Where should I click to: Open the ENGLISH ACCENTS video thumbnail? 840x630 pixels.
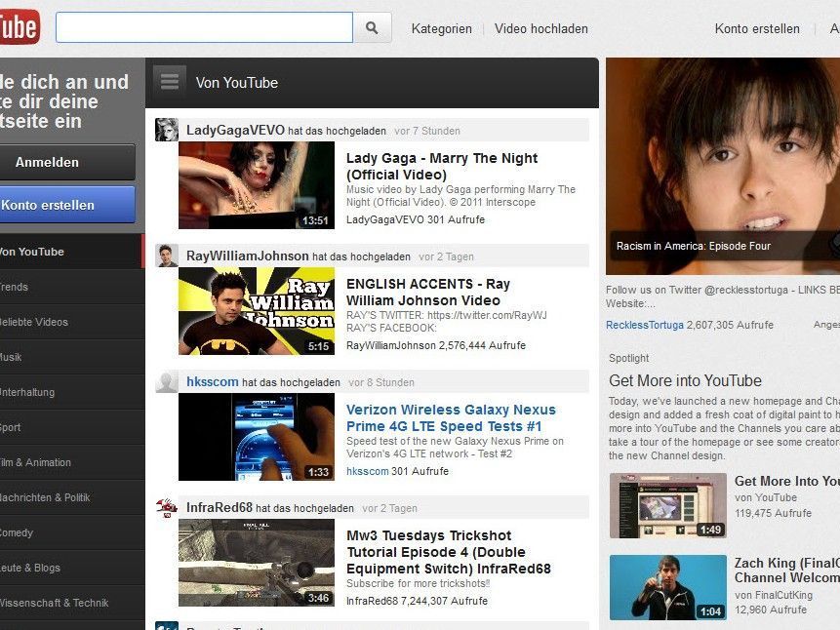click(x=256, y=311)
